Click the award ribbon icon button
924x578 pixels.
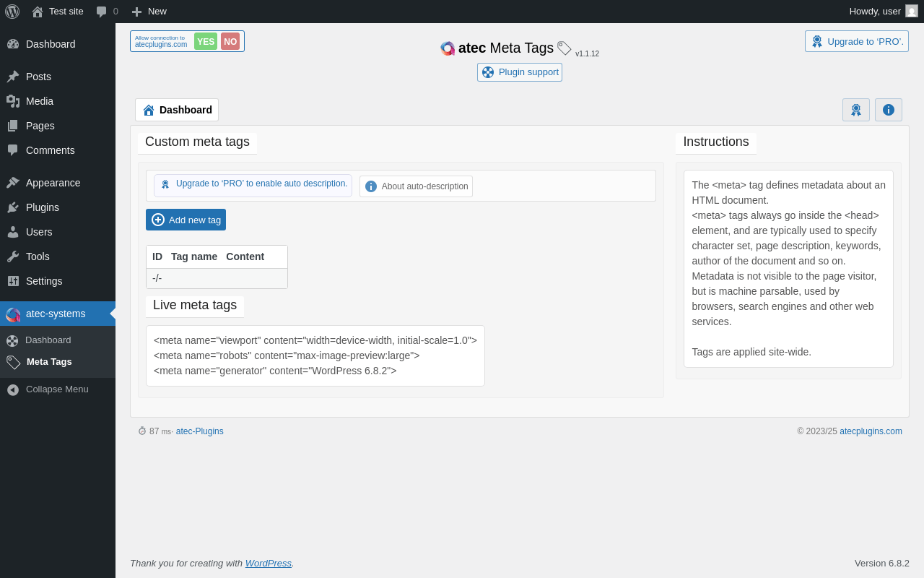(855, 110)
